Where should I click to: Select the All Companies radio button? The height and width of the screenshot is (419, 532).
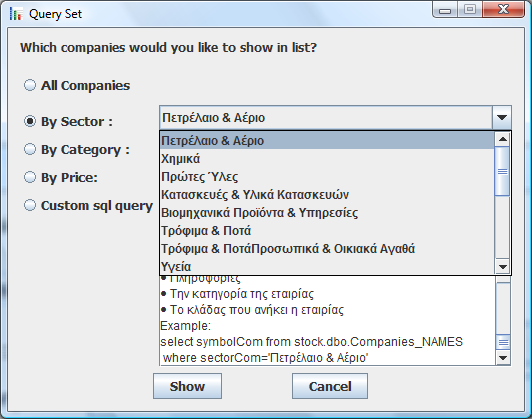30,85
